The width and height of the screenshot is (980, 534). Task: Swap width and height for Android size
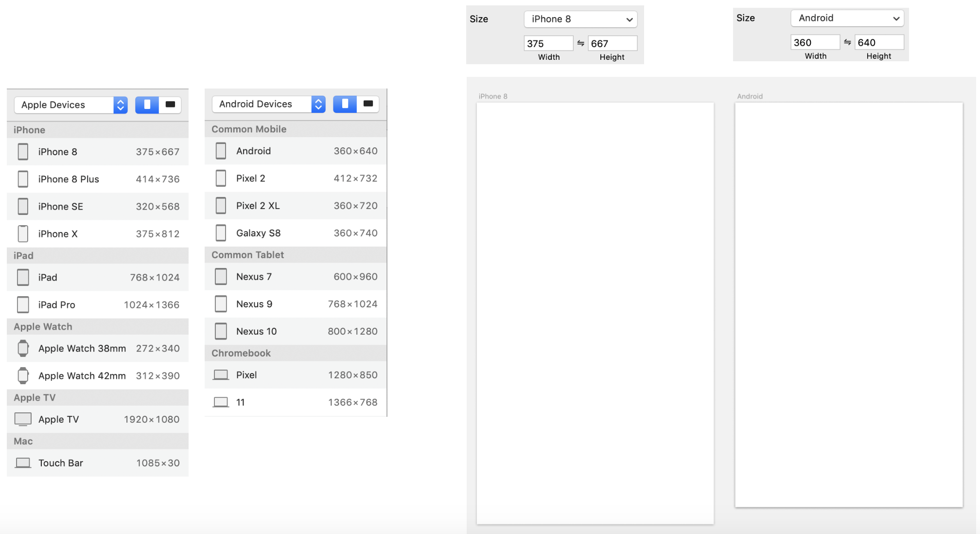click(x=847, y=42)
